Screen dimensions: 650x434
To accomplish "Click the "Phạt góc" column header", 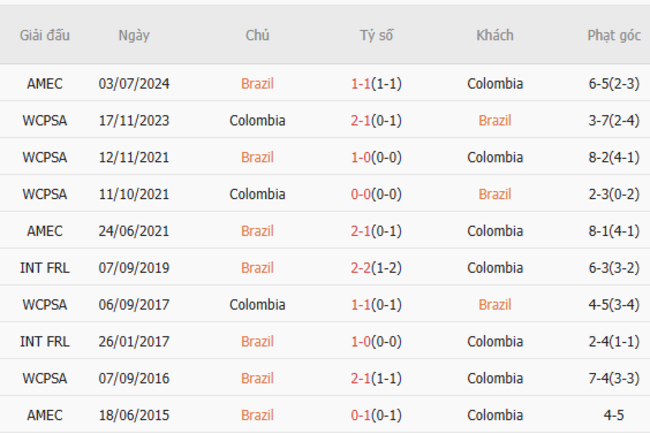I will (x=614, y=35).
